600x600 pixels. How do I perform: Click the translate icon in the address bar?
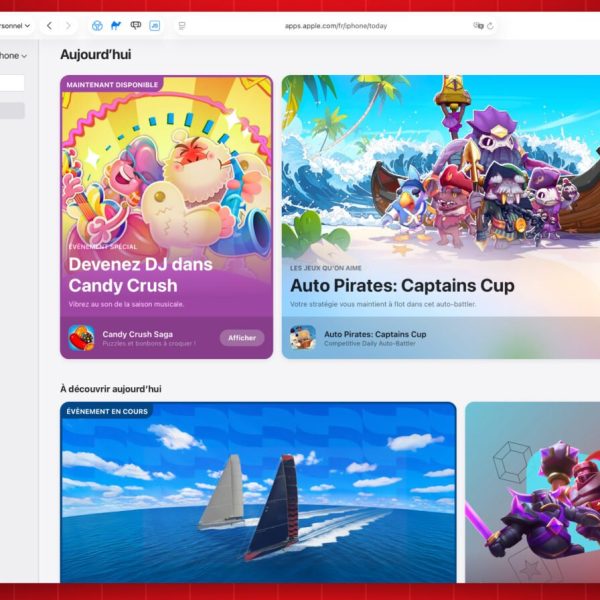[x=478, y=26]
